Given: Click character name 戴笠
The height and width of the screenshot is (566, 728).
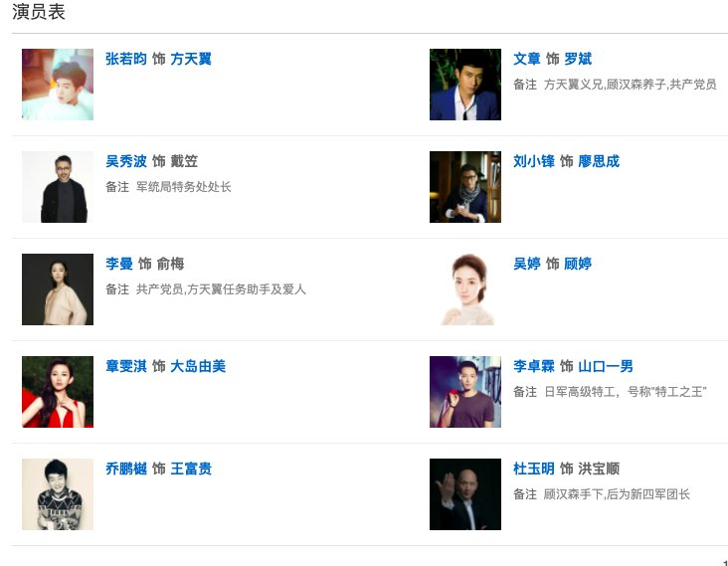Looking at the screenshot, I should pos(184,161).
